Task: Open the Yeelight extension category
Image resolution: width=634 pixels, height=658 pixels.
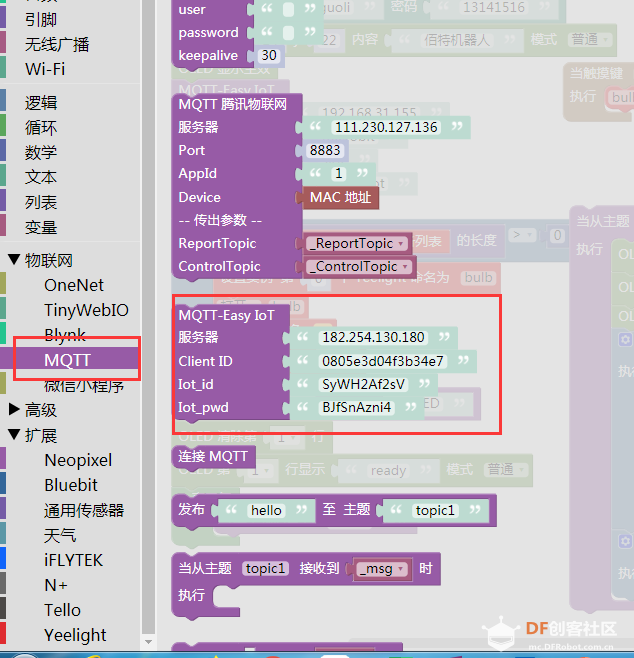Action: [x=75, y=635]
